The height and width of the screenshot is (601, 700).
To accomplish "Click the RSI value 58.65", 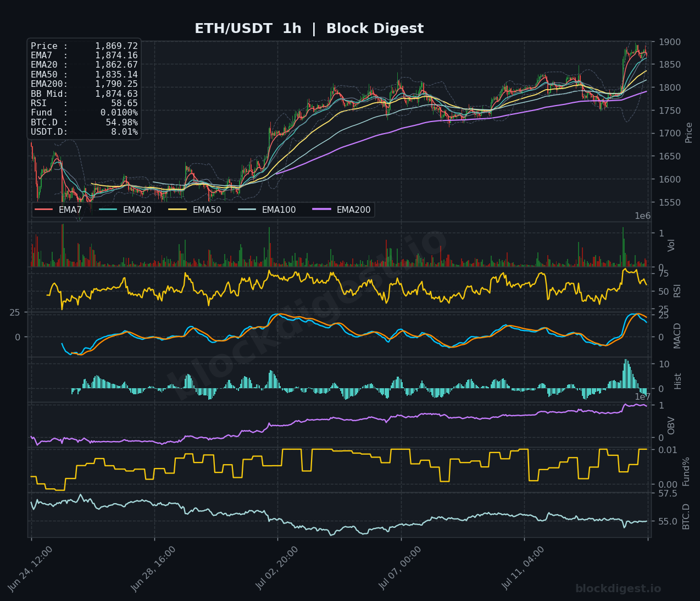I will click(125, 103).
